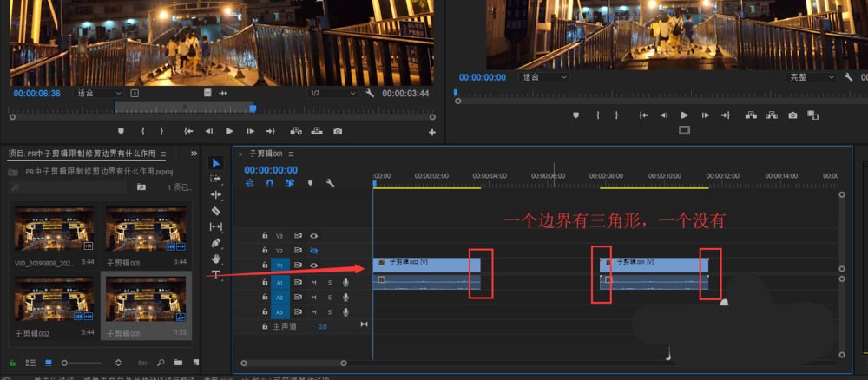Image resolution: width=868 pixels, height=380 pixels.
Task: Select the Ripple Edit tool
Action: (216, 195)
